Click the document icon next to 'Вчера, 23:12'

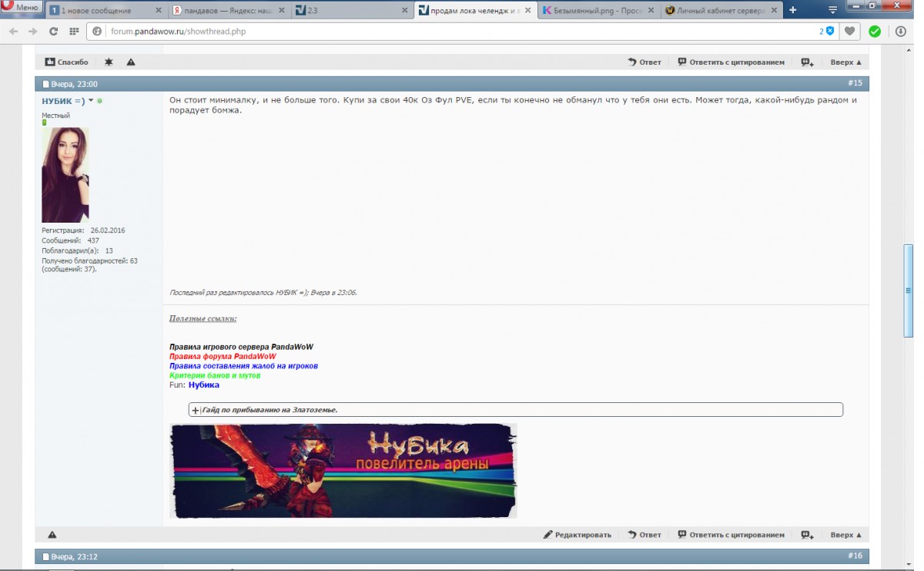point(46,556)
